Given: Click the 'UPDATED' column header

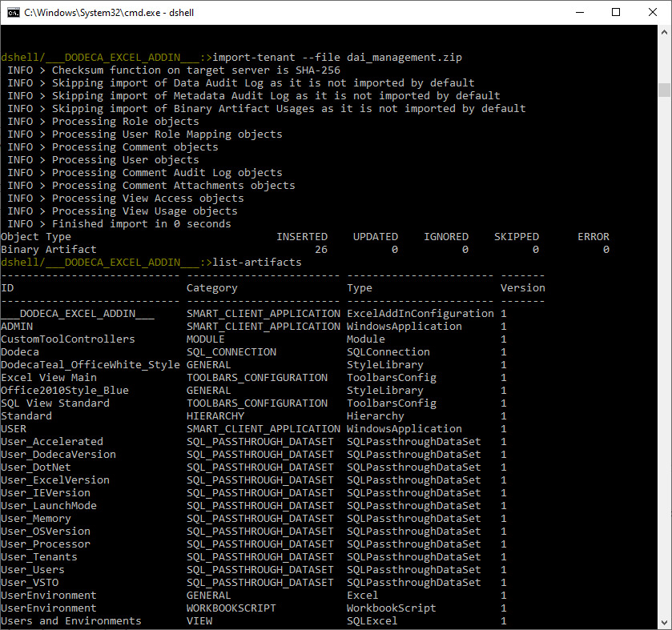Looking at the screenshot, I should click(x=376, y=237).
